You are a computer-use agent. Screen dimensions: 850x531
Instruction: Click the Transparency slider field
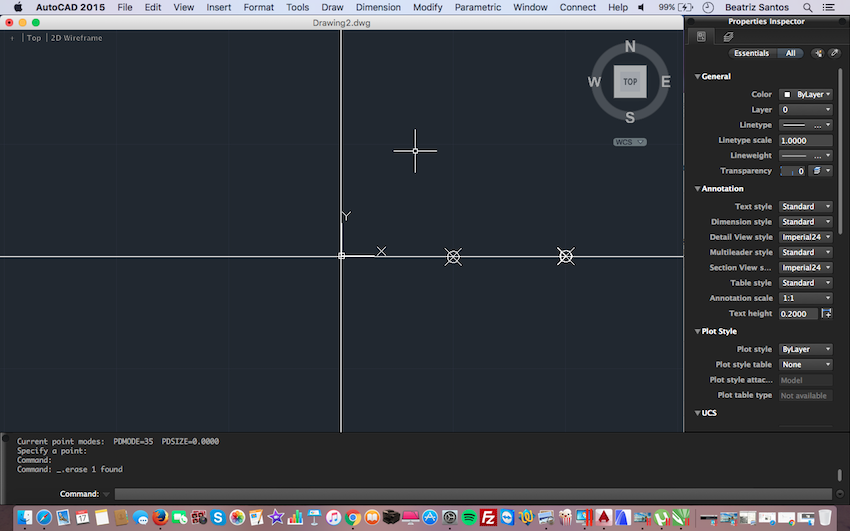[x=793, y=171]
